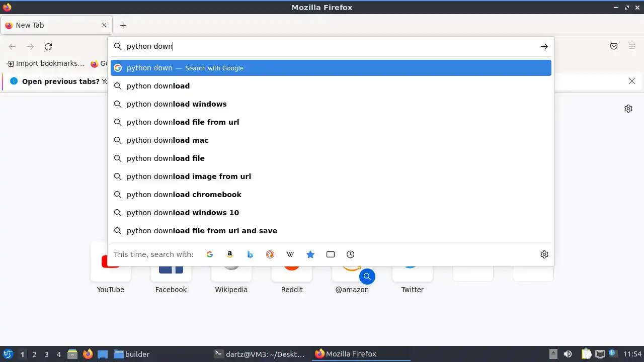Select suggestion 'python download windows'
The image size is (644, 362).
[x=331, y=104]
